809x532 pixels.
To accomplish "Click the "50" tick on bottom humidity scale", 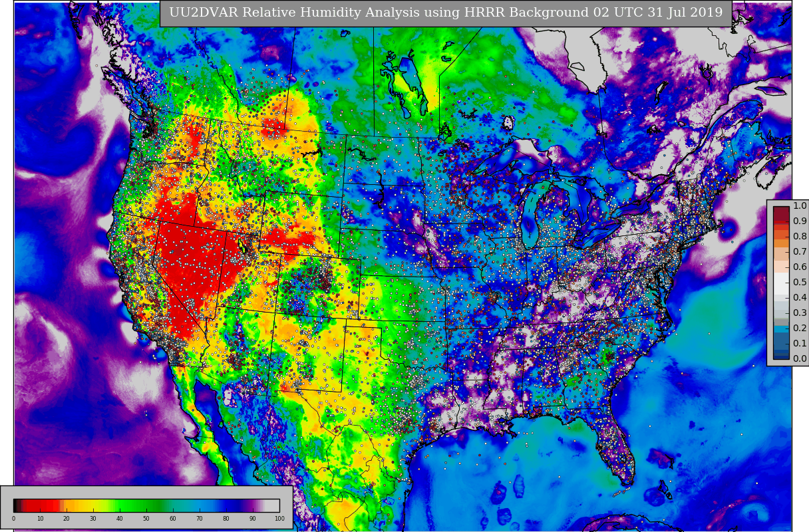I will (x=146, y=519).
